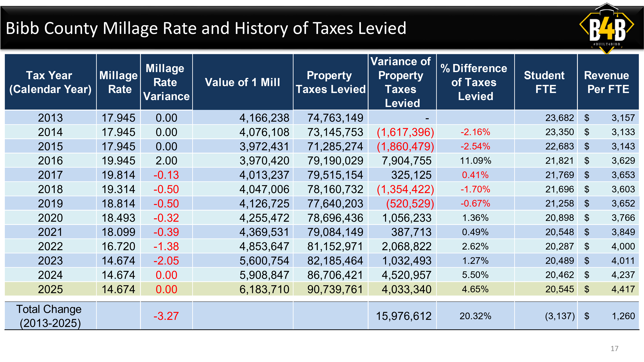
Task: Click the total 20.32% difference value
Action: pyautogui.click(x=475, y=316)
